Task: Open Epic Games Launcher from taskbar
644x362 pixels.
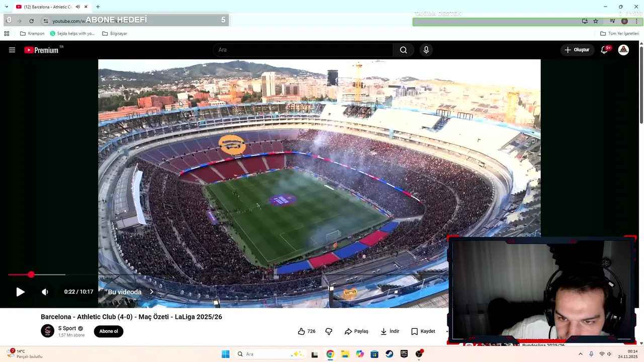Action: [404, 354]
